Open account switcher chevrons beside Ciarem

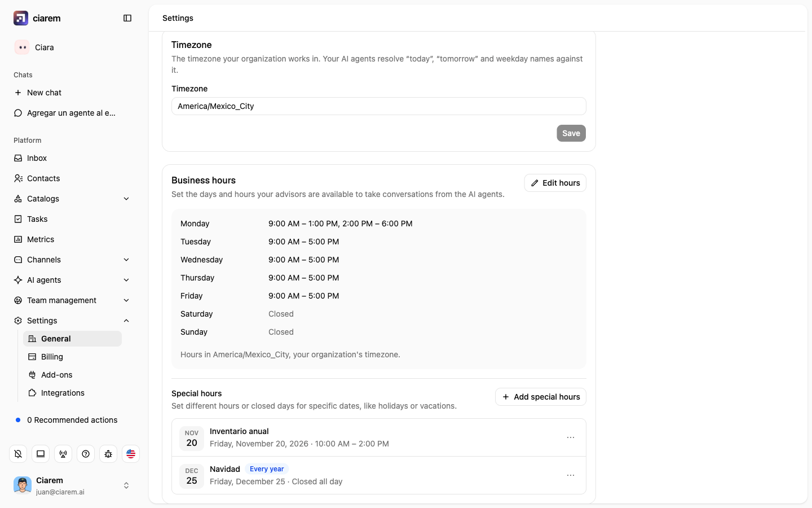click(126, 485)
